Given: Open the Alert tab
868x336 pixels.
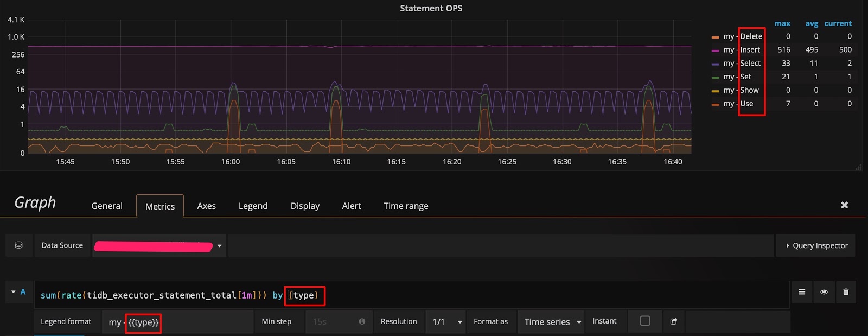Looking at the screenshot, I should [x=351, y=206].
